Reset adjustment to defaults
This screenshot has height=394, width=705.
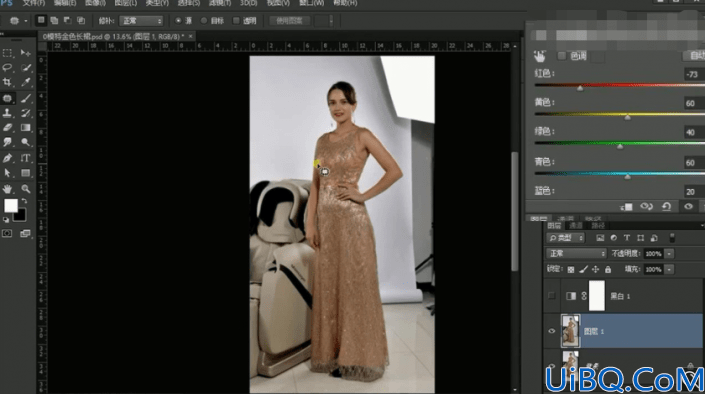point(666,206)
